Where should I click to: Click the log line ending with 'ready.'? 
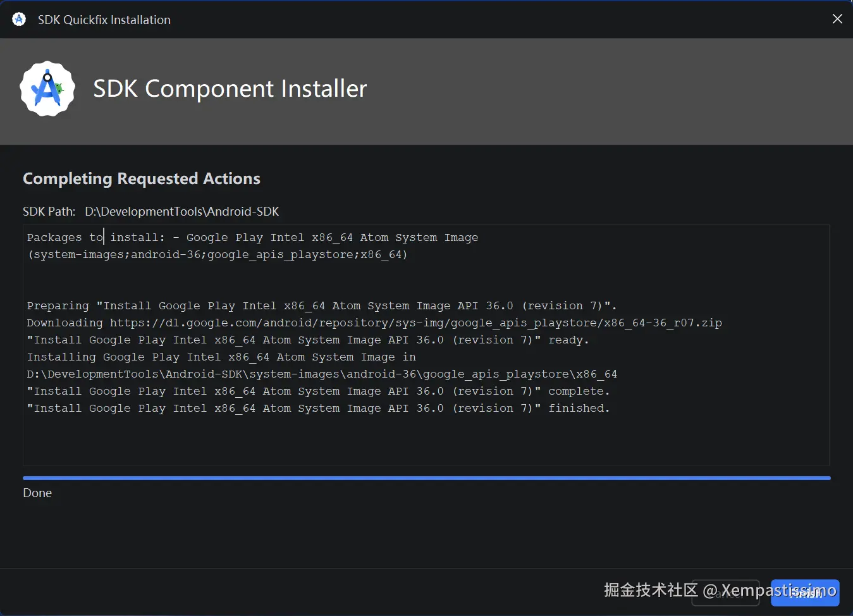[x=307, y=340]
